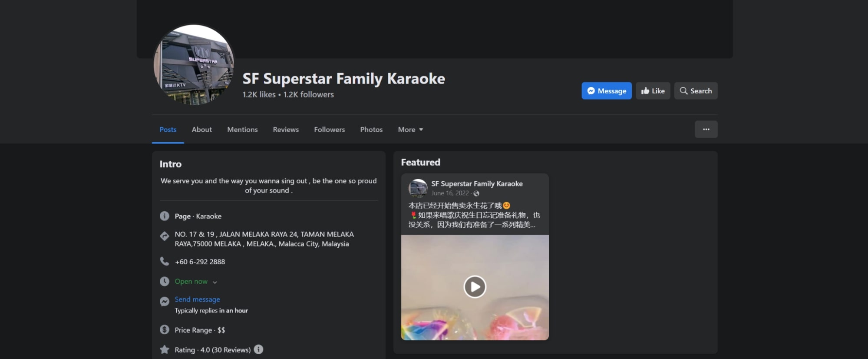
Task: Open the Followers tab
Action: point(330,130)
